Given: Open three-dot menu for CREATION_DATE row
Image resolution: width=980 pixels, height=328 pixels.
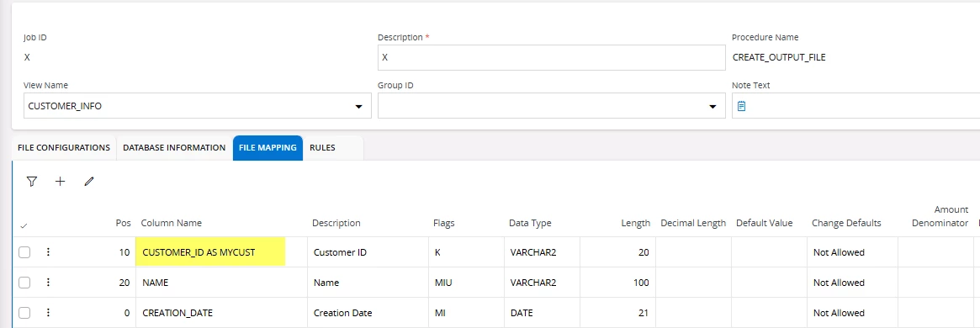Looking at the screenshot, I should tap(48, 312).
